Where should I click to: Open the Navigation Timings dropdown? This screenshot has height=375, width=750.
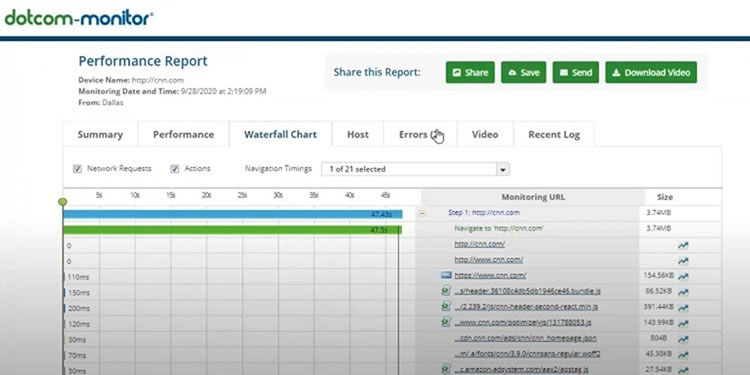click(x=415, y=169)
